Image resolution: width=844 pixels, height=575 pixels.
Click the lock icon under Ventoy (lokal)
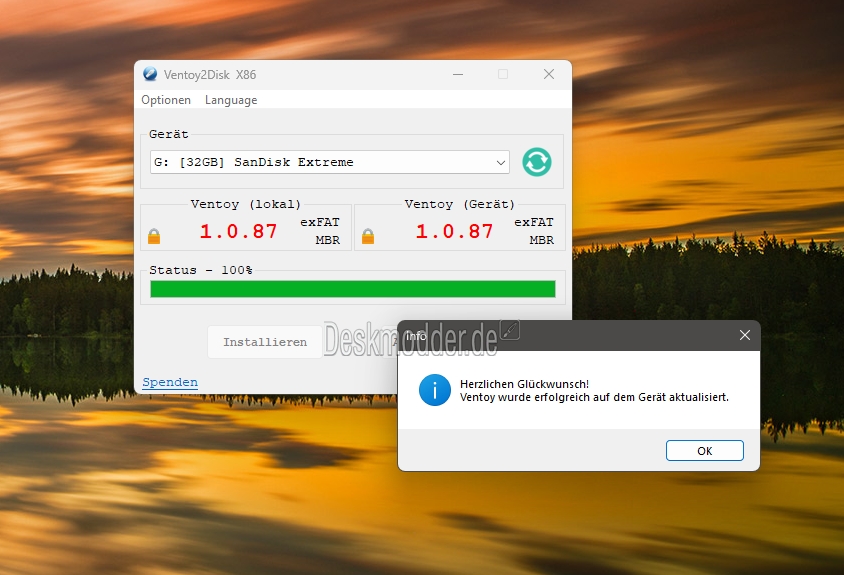tap(154, 236)
